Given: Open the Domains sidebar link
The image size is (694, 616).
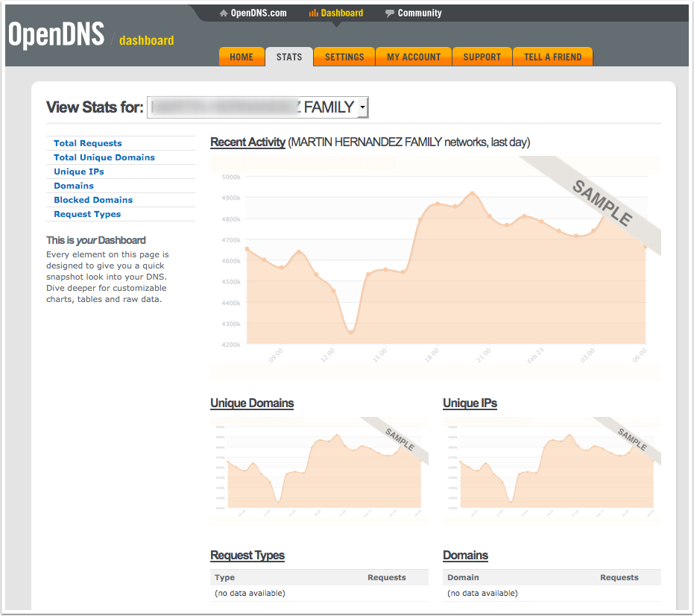Looking at the screenshot, I should coord(74,186).
